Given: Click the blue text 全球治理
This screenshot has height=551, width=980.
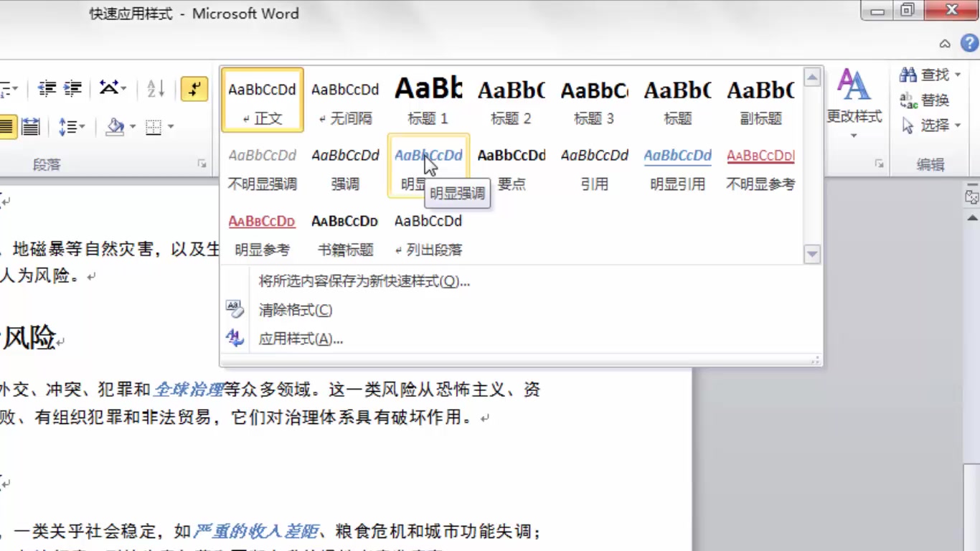Looking at the screenshot, I should tap(189, 390).
